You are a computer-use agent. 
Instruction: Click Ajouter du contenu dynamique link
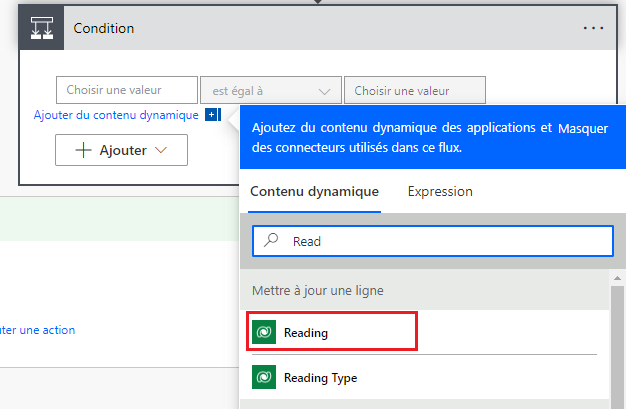click(x=116, y=115)
